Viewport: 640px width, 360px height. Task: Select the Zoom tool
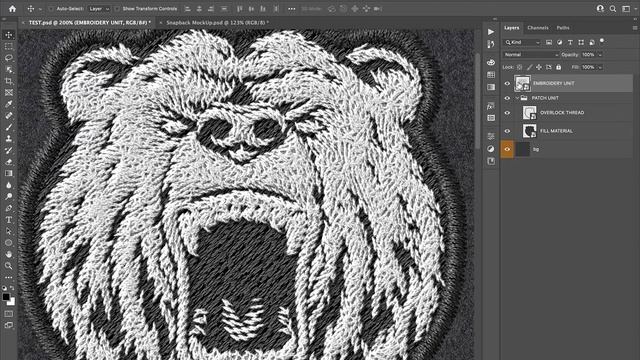point(9,266)
